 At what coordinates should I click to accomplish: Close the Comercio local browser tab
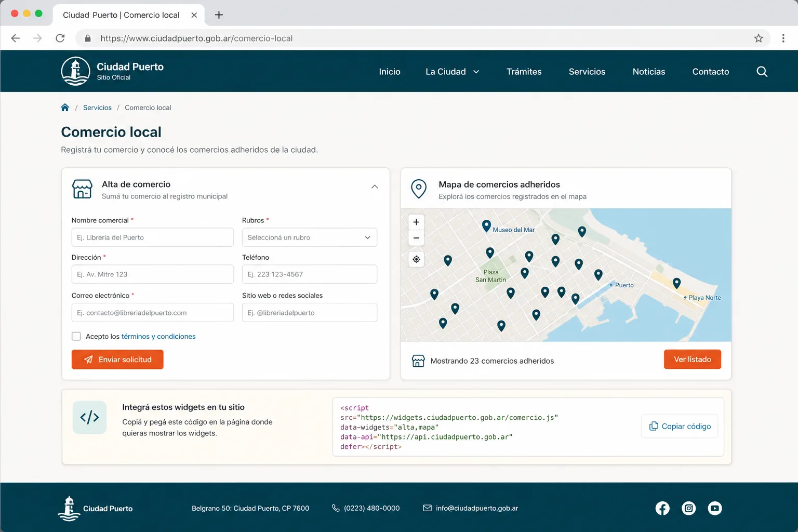[x=194, y=15]
